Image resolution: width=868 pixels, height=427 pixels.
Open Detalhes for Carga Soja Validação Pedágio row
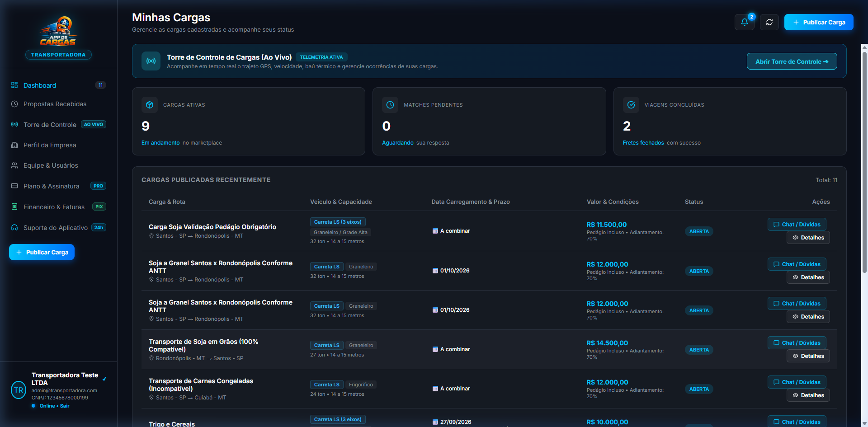(808, 238)
